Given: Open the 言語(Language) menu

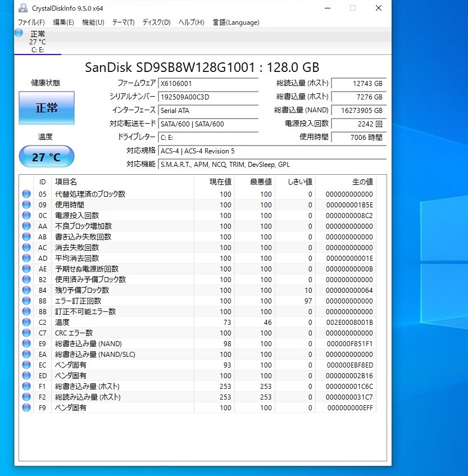Looking at the screenshot, I should point(236,22).
